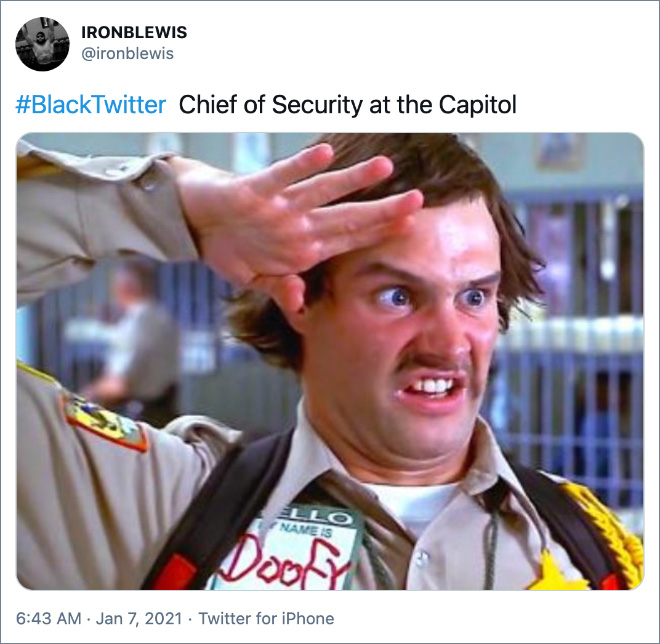Click the word Capitol in the tweet
This screenshot has height=644, width=660.
pos(478,105)
